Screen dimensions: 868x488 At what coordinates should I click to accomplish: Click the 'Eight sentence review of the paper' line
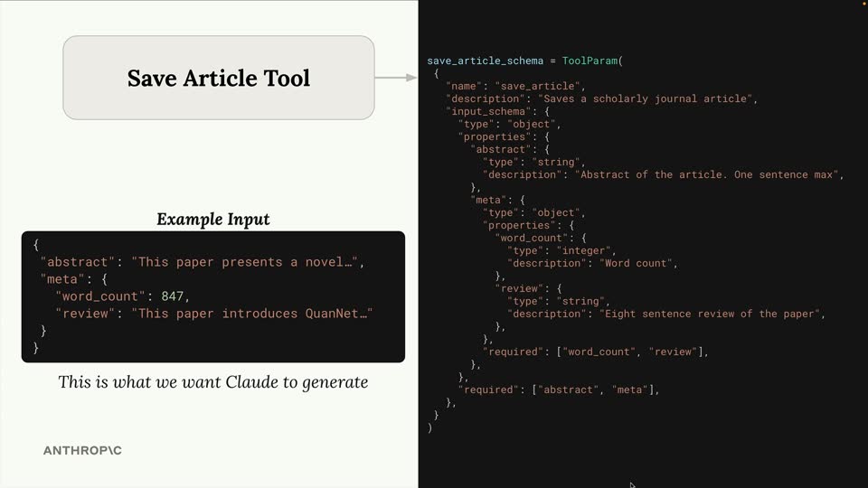coord(666,314)
